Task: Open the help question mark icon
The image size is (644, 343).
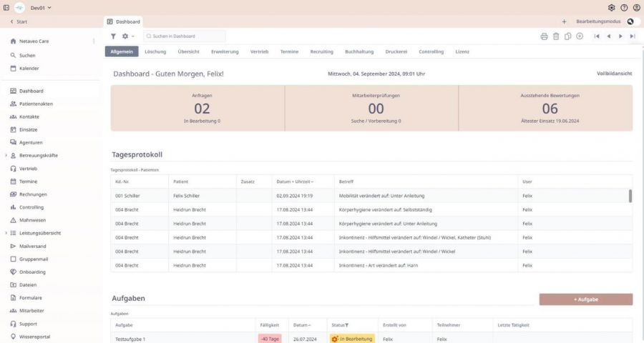Action: coord(624,7)
